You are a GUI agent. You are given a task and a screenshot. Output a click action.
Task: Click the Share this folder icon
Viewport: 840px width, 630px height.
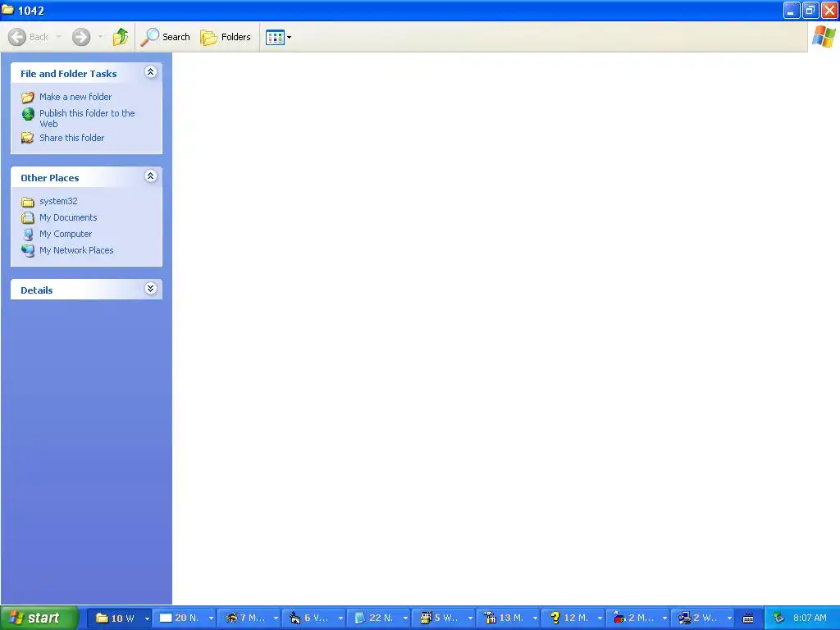coord(28,138)
